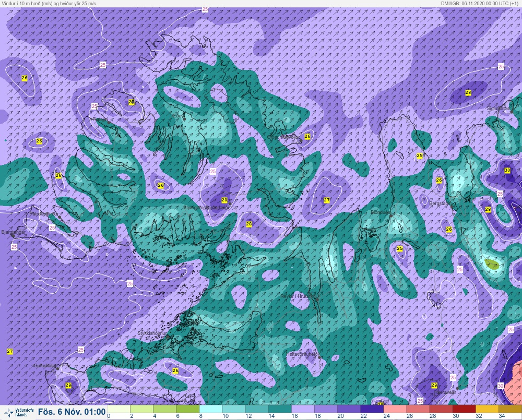522x420 pixels.
Task: Click the 28 gust label above Hveravellir
Action: coord(434,385)
